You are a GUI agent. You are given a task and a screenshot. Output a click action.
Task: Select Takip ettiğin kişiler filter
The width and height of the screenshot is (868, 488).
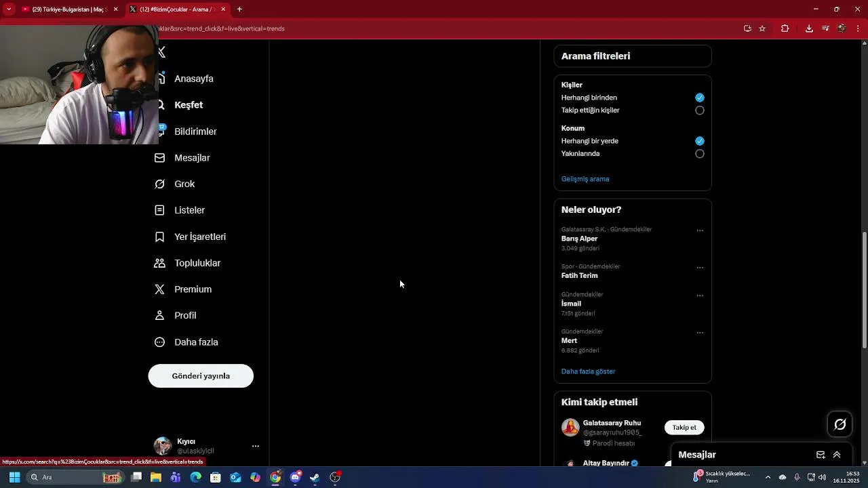click(700, 110)
